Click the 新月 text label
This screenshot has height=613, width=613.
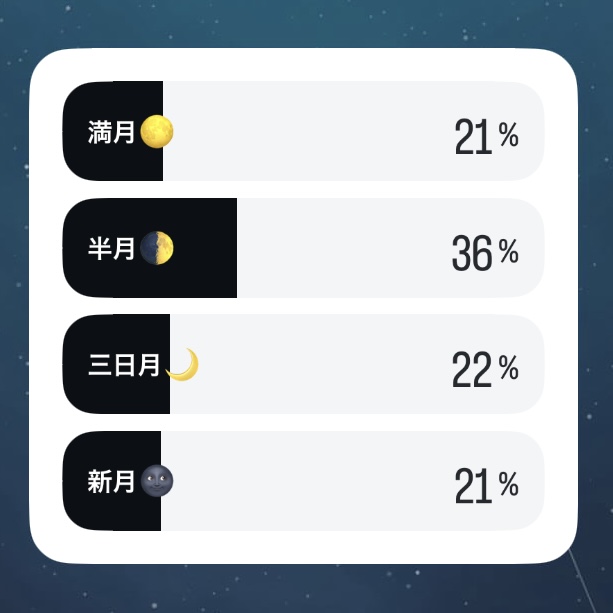[111, 482]
